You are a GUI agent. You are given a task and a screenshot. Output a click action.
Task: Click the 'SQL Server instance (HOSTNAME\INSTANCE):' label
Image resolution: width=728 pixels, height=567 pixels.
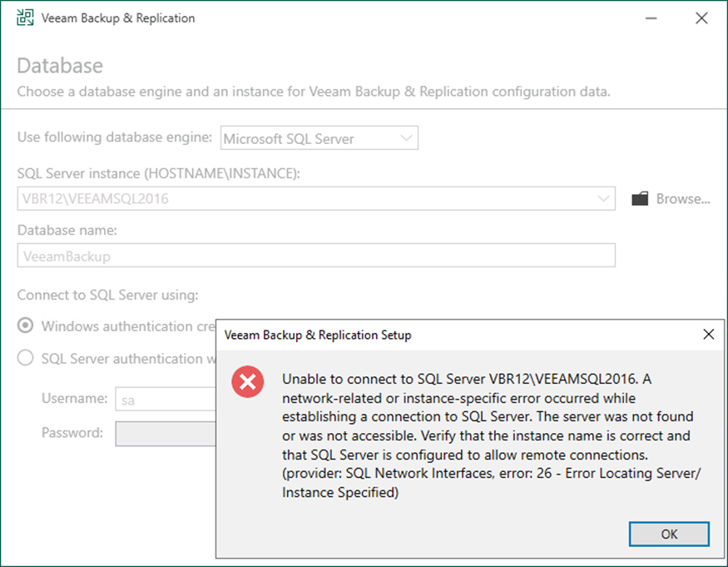point(159,173)
